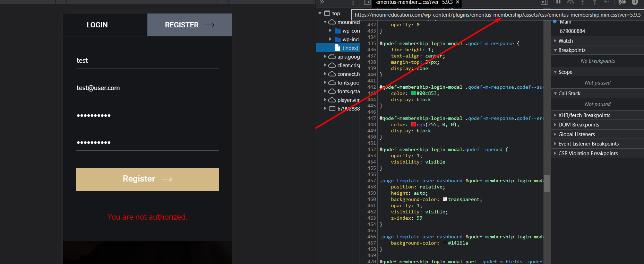
Task: Expand the fonts.goo domain node
Action: [x=325, y=82]
